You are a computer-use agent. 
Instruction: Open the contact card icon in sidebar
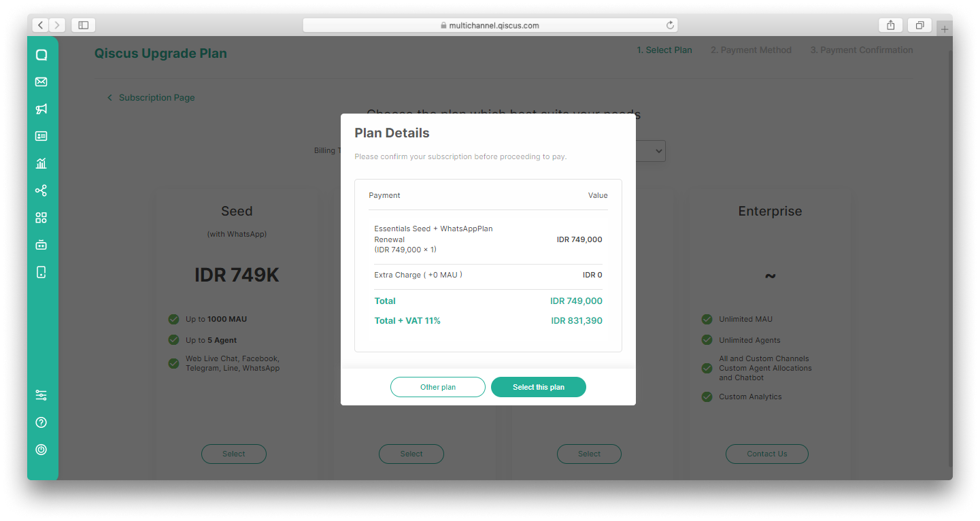click(41, 136)
